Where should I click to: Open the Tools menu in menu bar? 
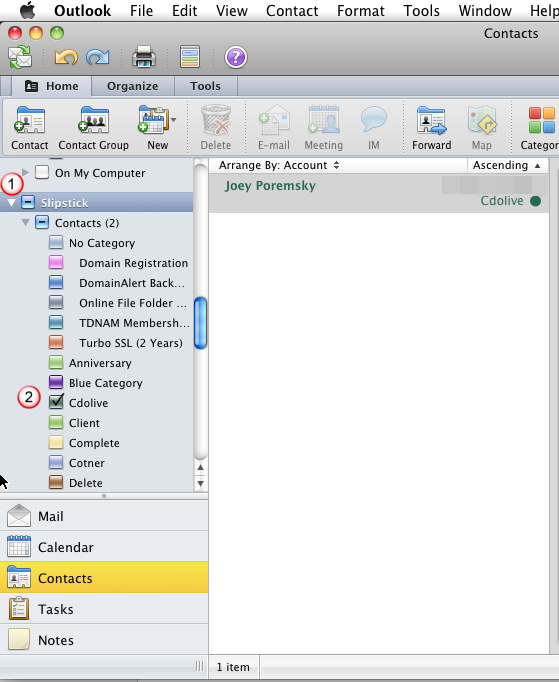click(x=422, y=10)
